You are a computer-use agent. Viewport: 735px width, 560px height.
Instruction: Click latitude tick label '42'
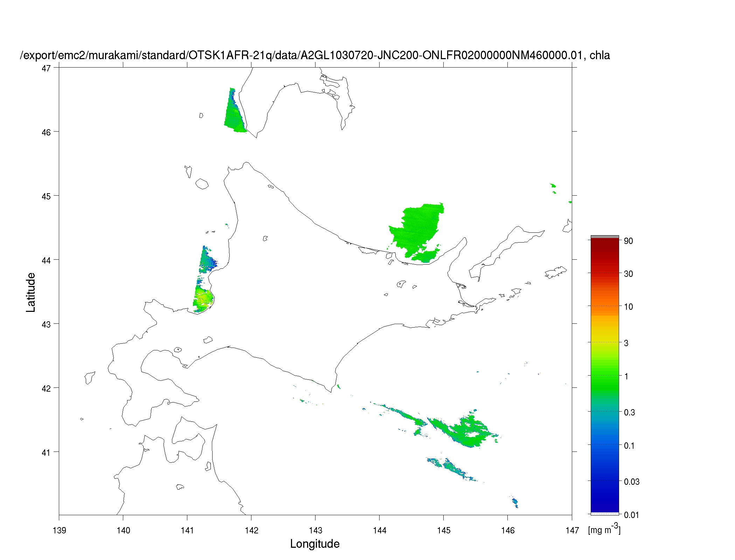click(46, 388)
